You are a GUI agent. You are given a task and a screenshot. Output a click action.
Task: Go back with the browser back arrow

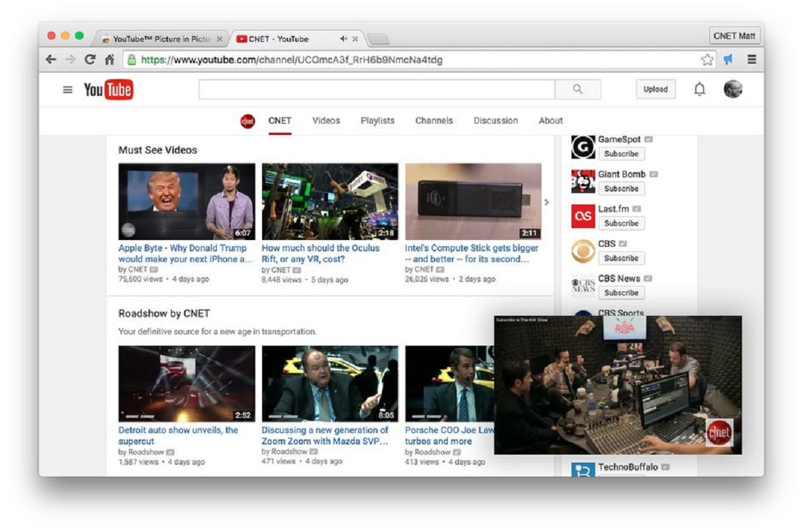[x=51, y=60]
